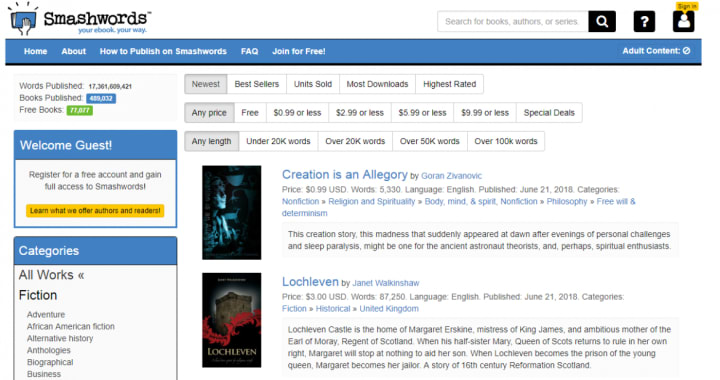
Task: Select the Newest sort tab
Action: (206, 84)
